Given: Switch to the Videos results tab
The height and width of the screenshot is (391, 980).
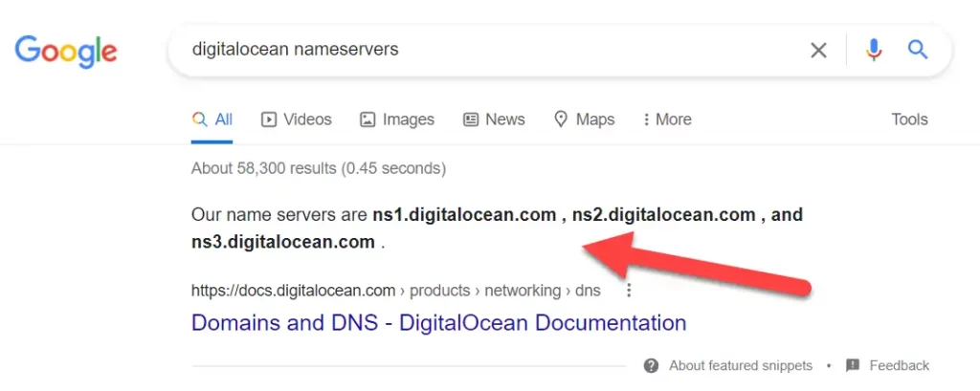Looking at the screenshot, I should click(297, 119).
